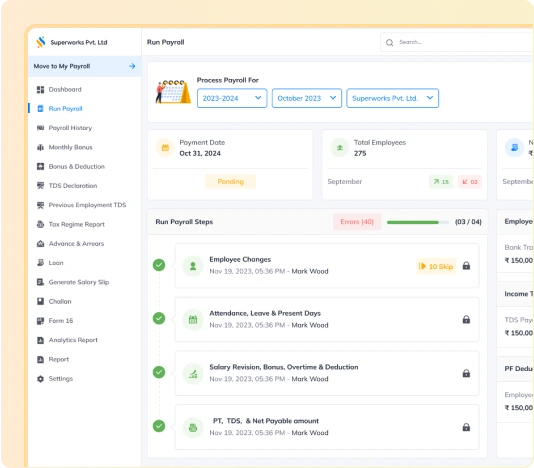Click the Analytics Report icon
Viewport: 534px width, 468px height.
(41, 340)
